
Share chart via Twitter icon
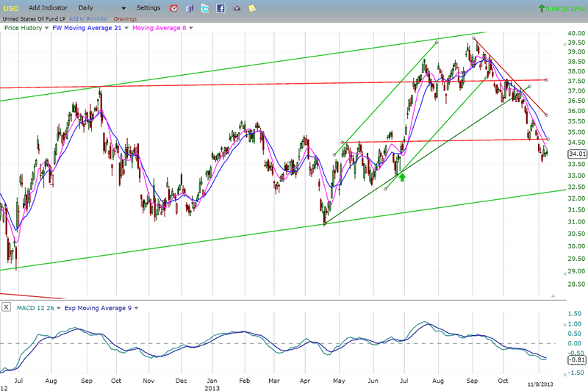(x=205, y=8)
